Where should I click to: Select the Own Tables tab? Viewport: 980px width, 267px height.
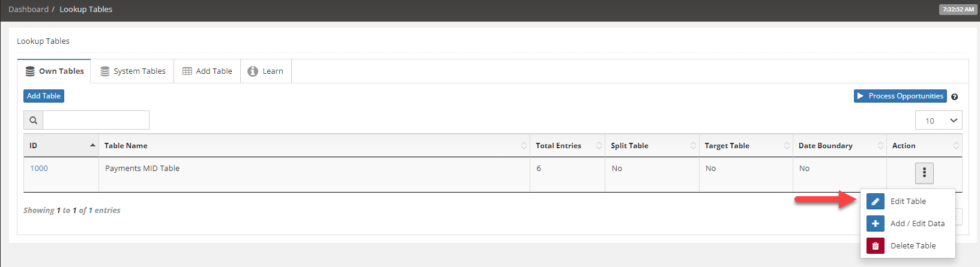coord(54,71)
